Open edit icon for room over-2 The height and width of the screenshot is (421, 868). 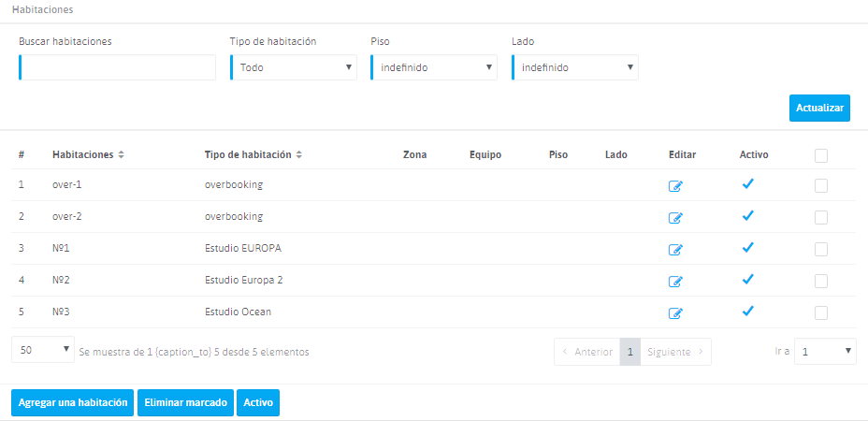pos(675,218)
